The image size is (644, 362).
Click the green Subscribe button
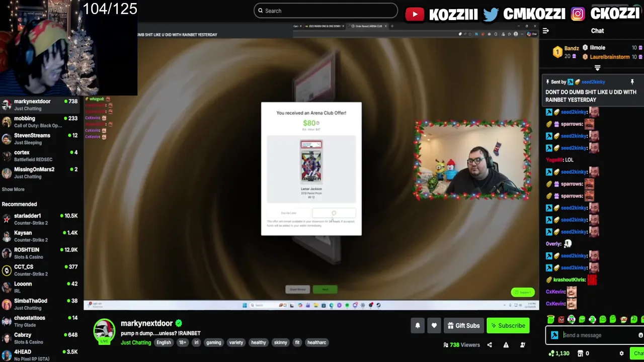pyautogui.click(x=508, y=326)
